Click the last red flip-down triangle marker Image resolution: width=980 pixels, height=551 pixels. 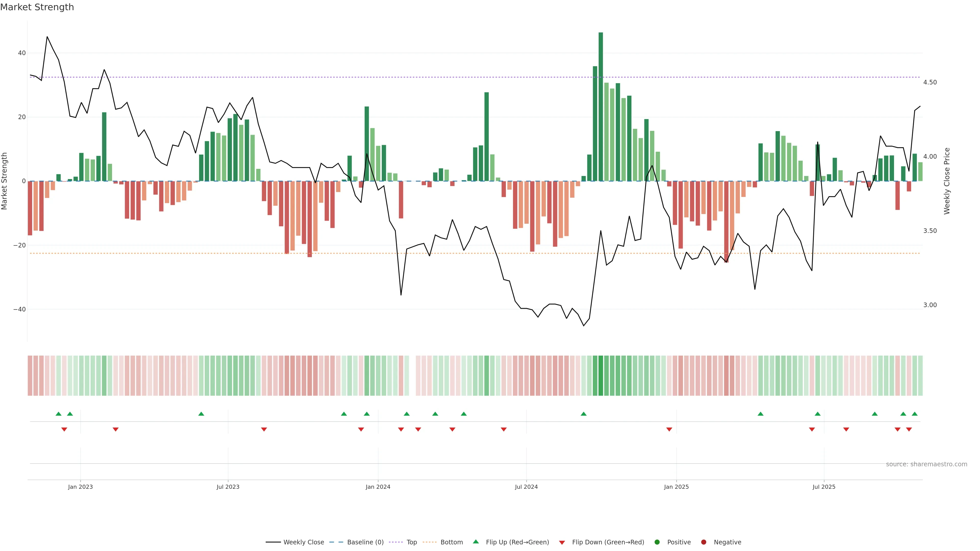tap(909, 429)
